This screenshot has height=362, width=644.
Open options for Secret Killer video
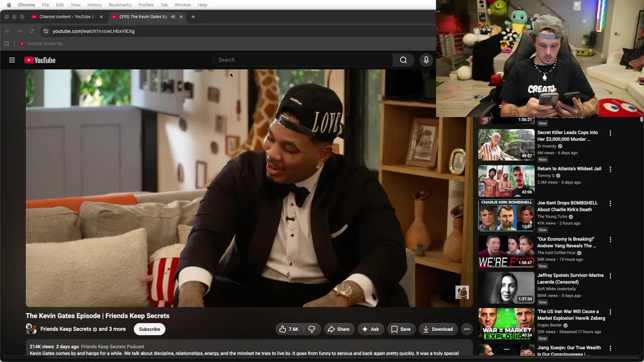tap(610, 133)
